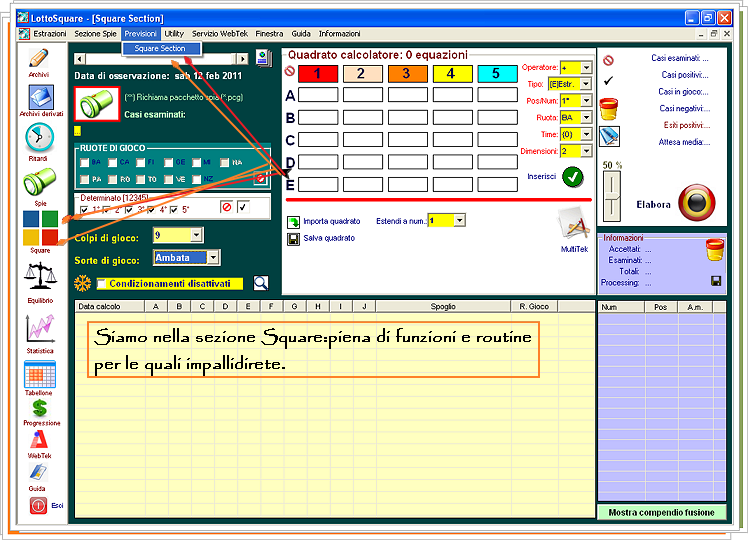Open the Progressione dollar icon
The height and width of the screenshot is (540, 748).
pos(40,408)
